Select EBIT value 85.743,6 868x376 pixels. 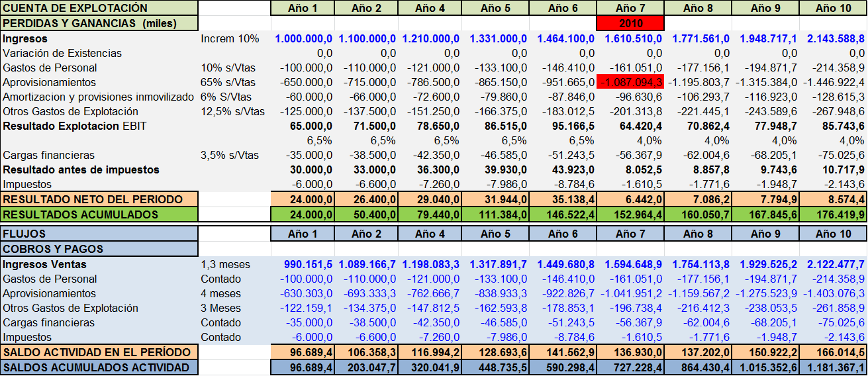click(x=843, y=126)
